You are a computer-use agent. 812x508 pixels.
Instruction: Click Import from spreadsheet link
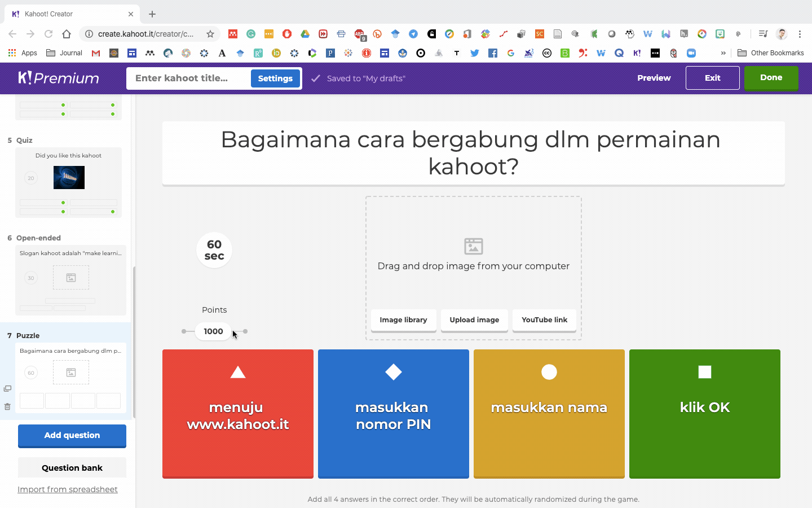tap(68, 489)
